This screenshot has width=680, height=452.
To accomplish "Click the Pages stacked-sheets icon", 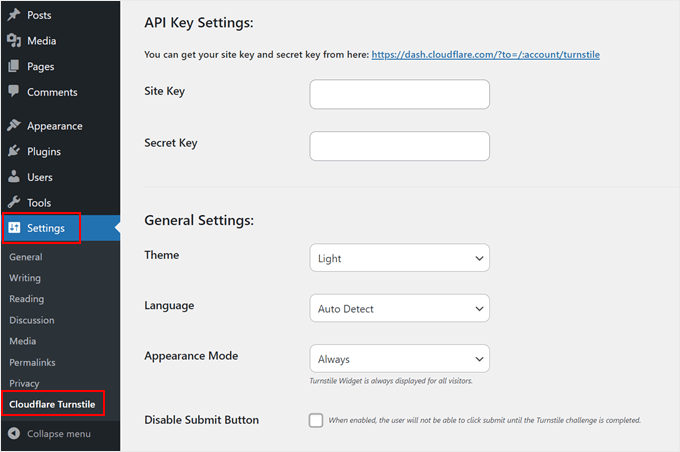I will point(14,66).
